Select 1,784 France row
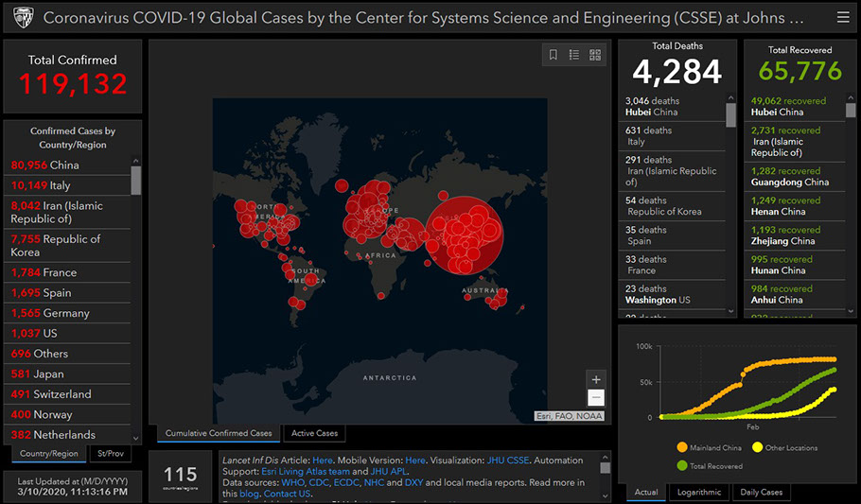This screenshot has height=504, width=861. (x=67, y=272)
